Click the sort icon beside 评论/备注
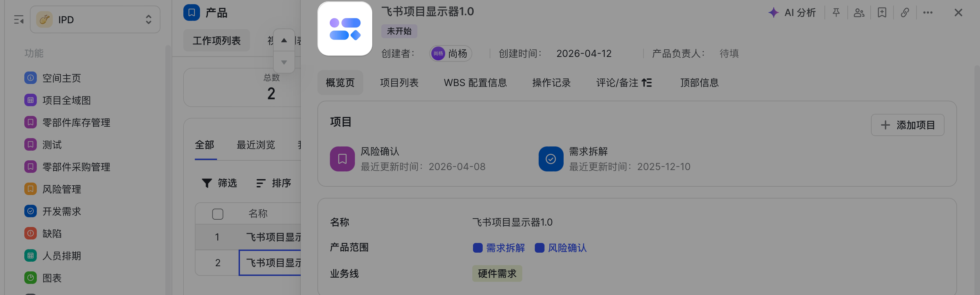The image size is (980, 295). pos(647,83)
